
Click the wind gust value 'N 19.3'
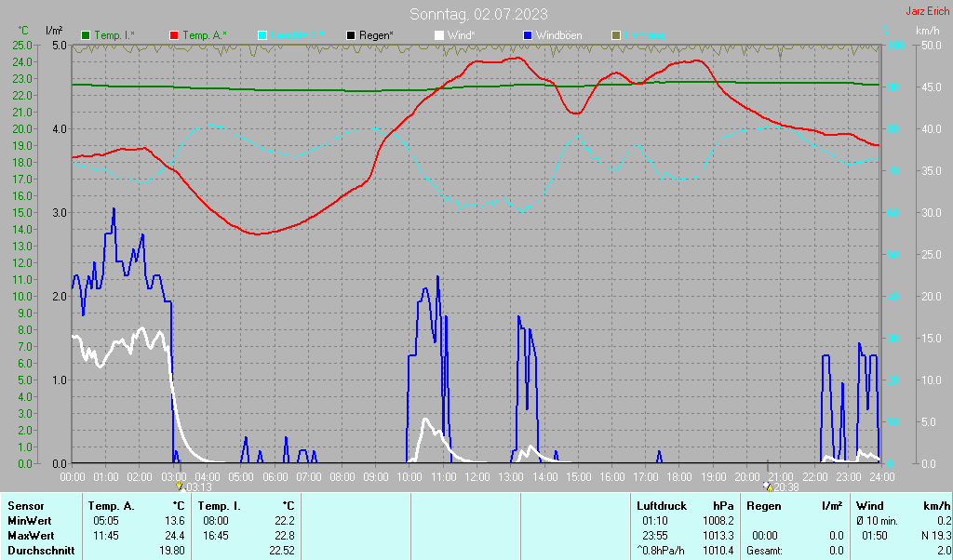pyautogui.click(x=936, y=537)
